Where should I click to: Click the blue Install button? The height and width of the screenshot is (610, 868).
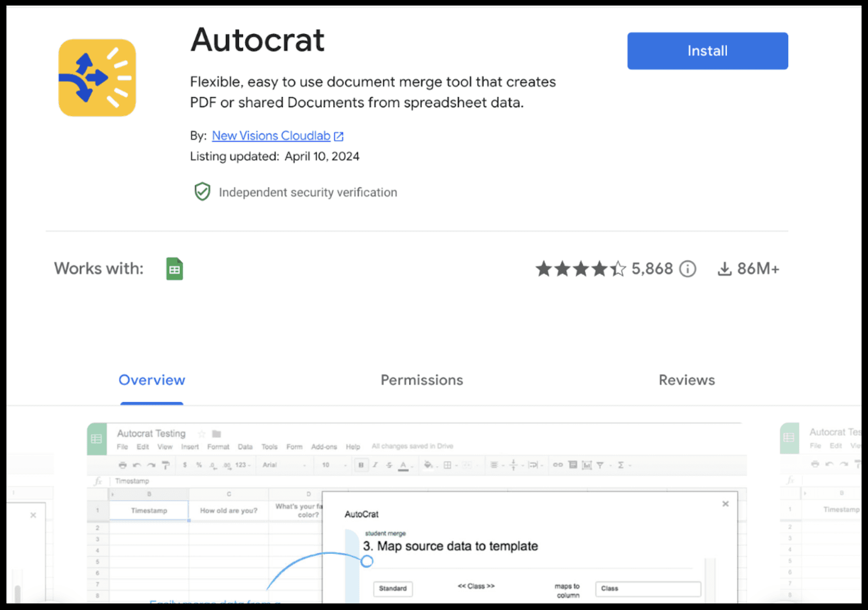click(707, 51)
